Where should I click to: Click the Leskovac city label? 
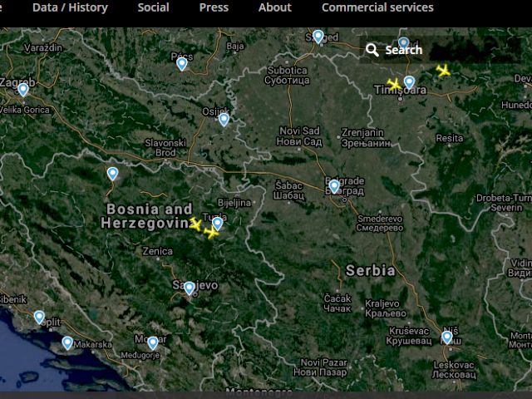454,370
